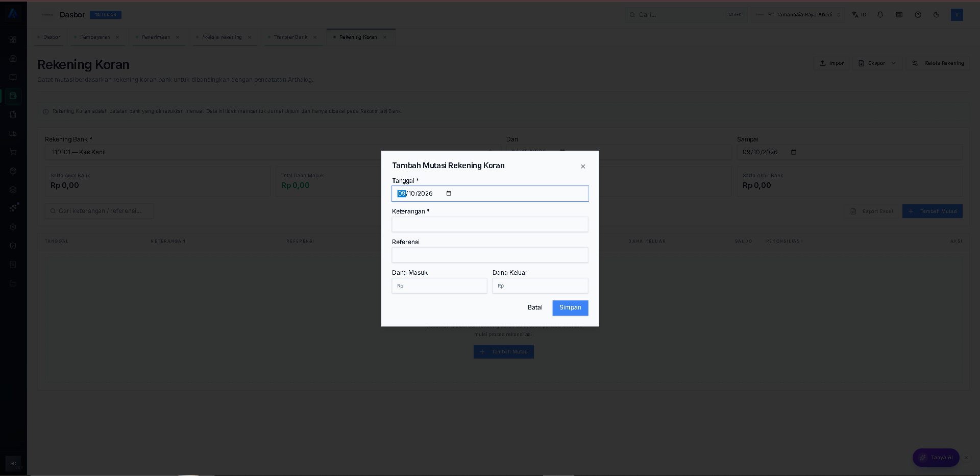This screenshot has height=476, width=980.
Task: Close the /kelola-rekening tab
Action: pos(250,37)
